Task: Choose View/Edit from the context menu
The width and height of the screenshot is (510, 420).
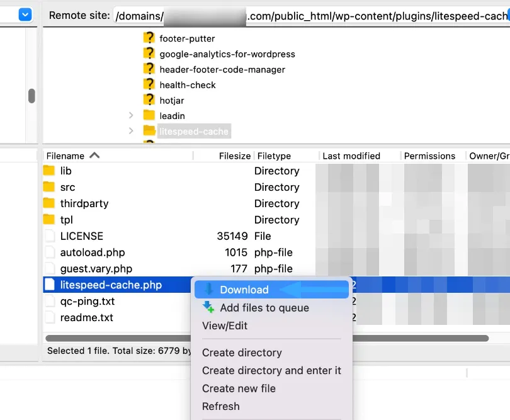Action: click(271, 326)
